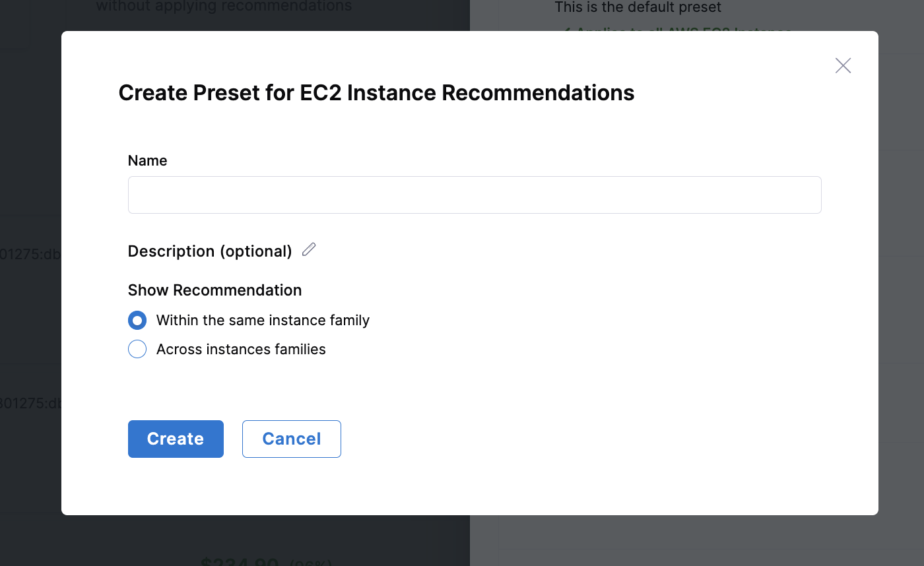The height and width of the screenshot is (566, 924).
Task: Click the "Across instances families" label text
Action: [241, 350]
